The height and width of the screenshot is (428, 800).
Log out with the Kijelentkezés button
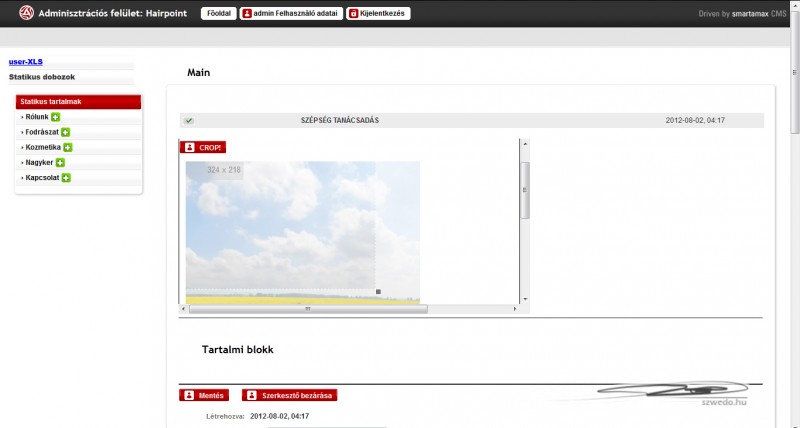(378, 14)
